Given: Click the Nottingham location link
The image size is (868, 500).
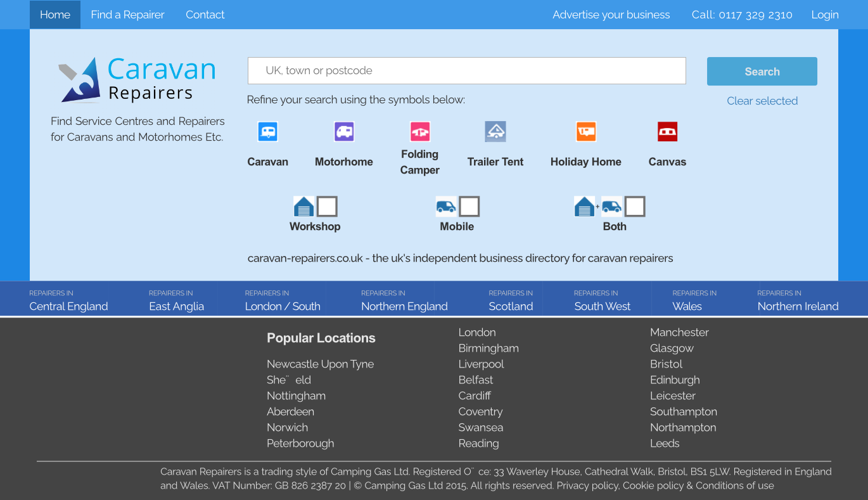Looking at the screenshot, I should 296,395.
